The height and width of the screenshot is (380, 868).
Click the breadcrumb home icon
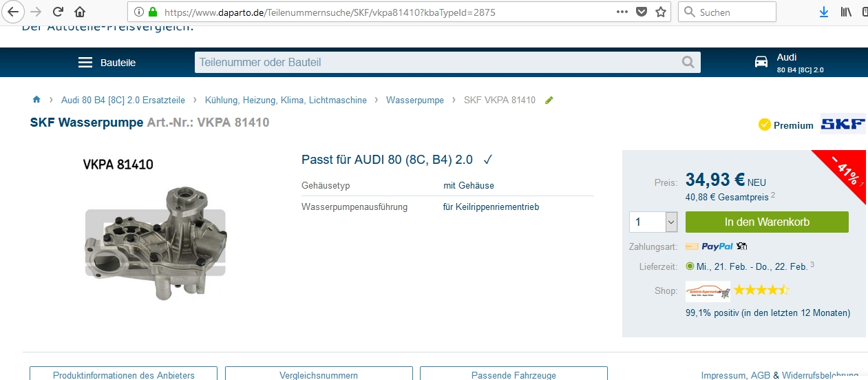[36, 100]
